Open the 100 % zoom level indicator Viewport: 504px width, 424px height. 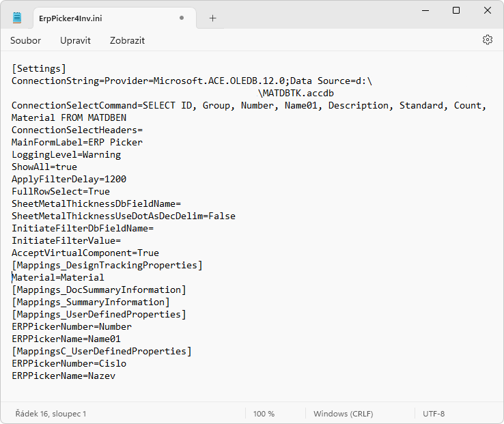[264, 414]
